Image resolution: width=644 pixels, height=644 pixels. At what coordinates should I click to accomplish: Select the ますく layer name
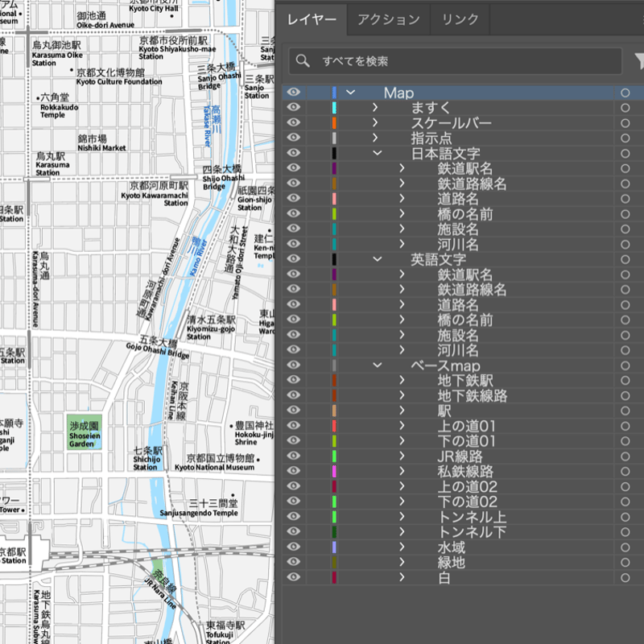point(431,108)
